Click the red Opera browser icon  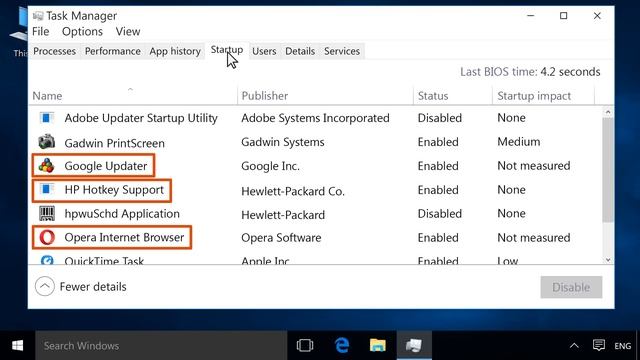[47, 237]
